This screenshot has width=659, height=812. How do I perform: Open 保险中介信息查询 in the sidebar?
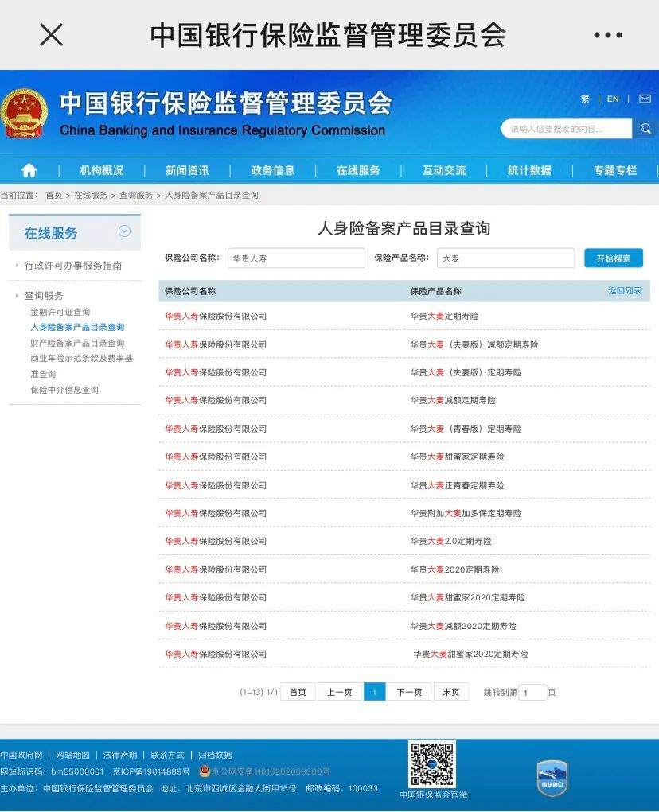point(64,390)
